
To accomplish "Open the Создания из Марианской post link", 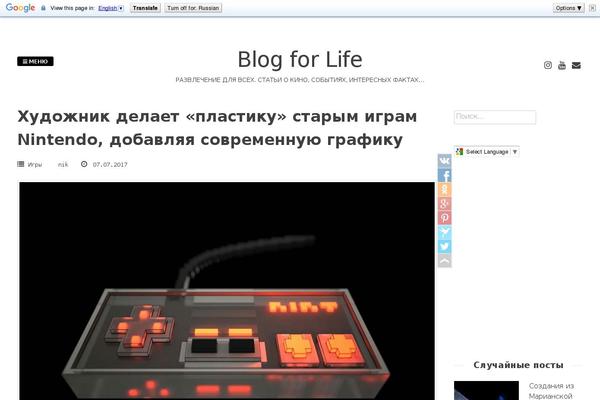I will 551,391.
